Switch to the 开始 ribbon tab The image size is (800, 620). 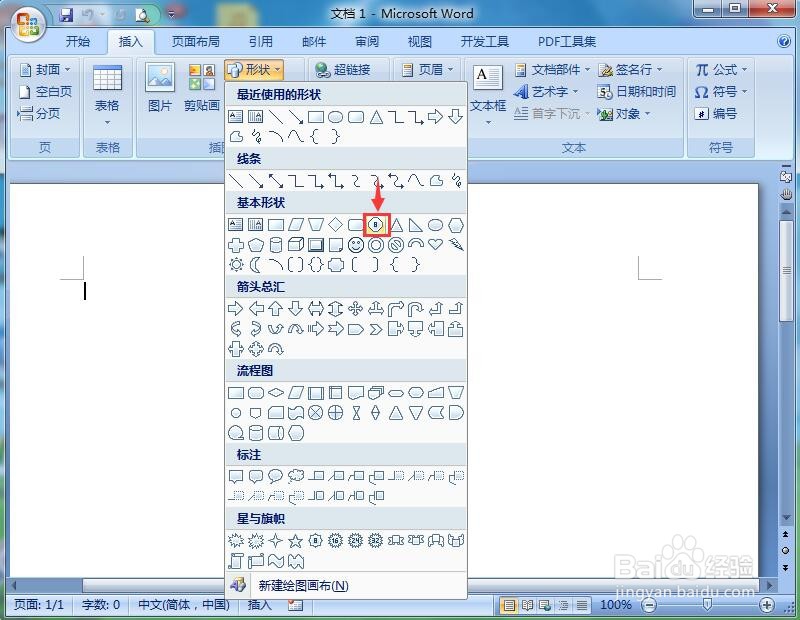(x=78, y=41)
